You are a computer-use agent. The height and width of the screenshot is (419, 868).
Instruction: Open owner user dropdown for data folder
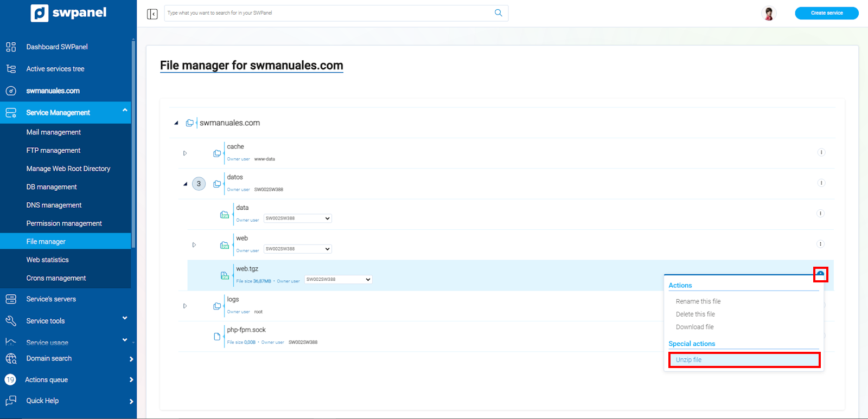coord(297,218)
